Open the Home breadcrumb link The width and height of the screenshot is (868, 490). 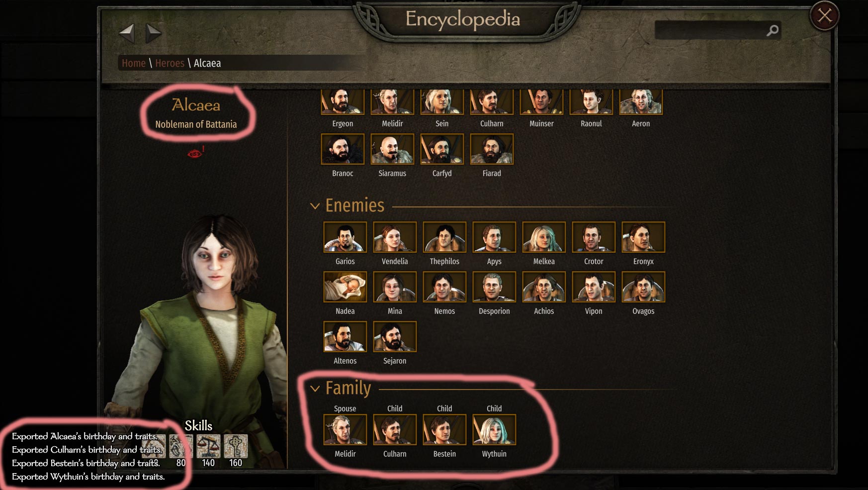(134, 63)
